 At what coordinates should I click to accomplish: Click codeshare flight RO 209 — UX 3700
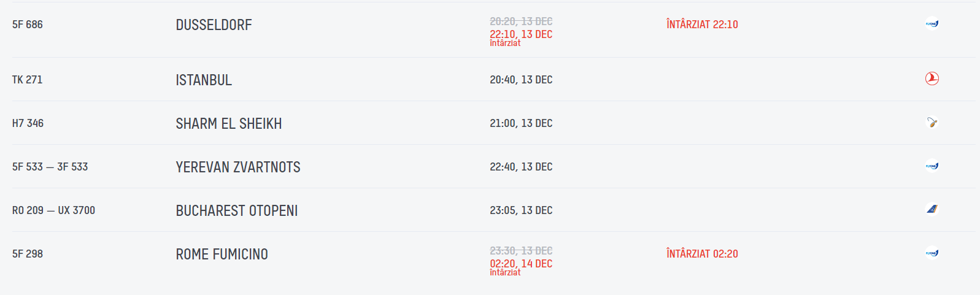coord(53,210)
